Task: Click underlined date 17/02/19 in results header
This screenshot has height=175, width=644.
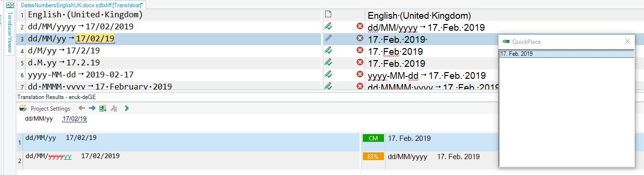Action: pos(74,119)
